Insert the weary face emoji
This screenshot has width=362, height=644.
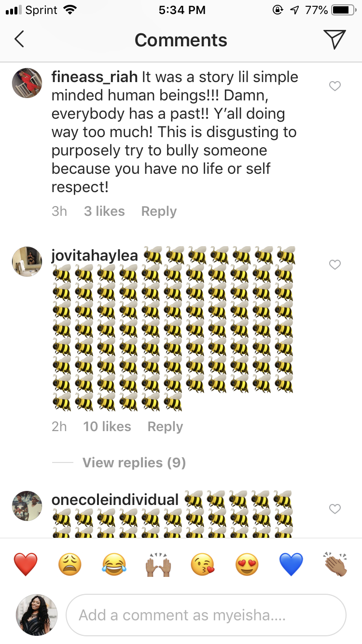pos(70,564)
